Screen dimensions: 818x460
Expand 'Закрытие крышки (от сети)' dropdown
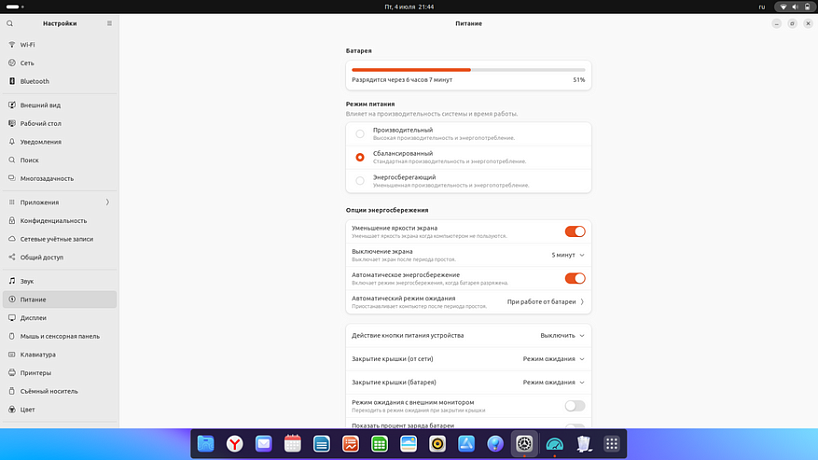553,358
